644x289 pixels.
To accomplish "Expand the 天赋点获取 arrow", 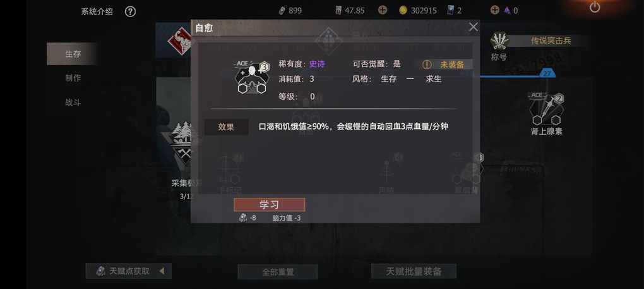I will 162,271.
